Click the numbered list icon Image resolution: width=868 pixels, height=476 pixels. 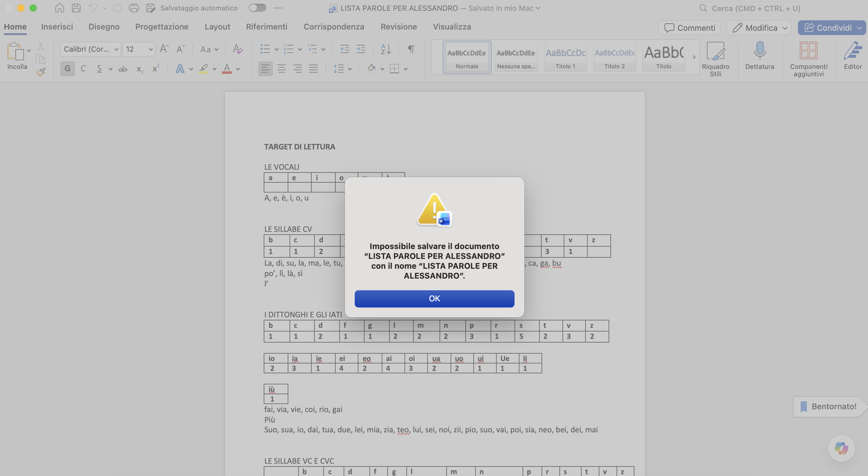tap(288, 49)
